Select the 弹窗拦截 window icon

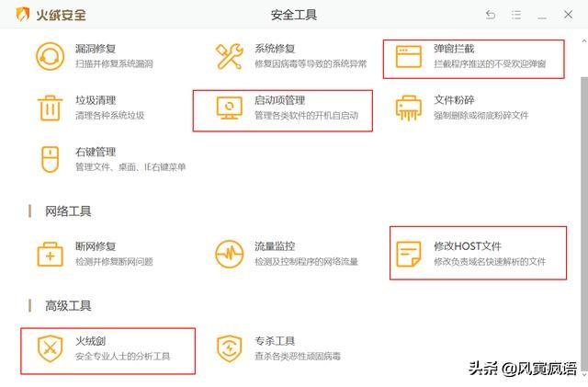[x=408, y=56]
